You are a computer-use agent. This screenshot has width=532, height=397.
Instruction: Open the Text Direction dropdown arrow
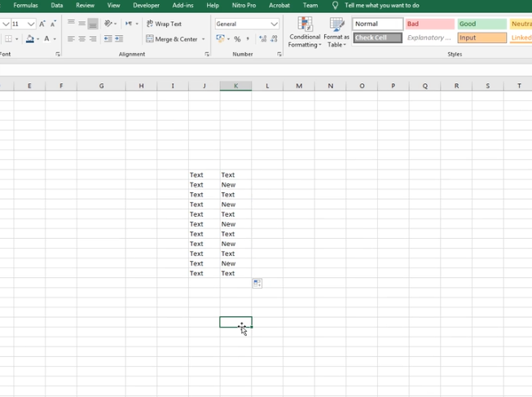point(137,24)
